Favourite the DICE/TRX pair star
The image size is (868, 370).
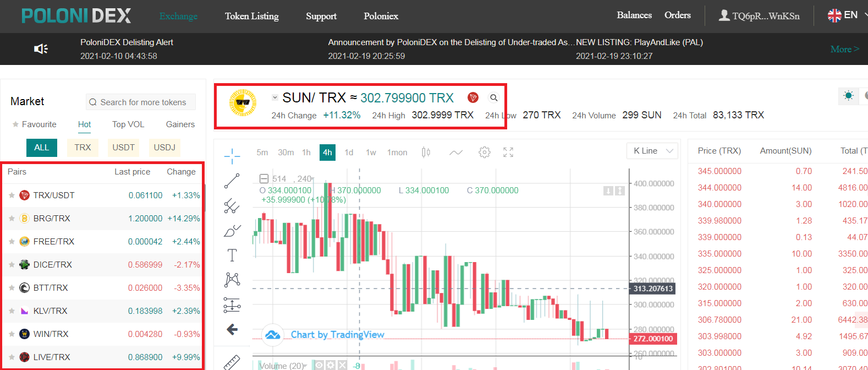tap(12, 265)
